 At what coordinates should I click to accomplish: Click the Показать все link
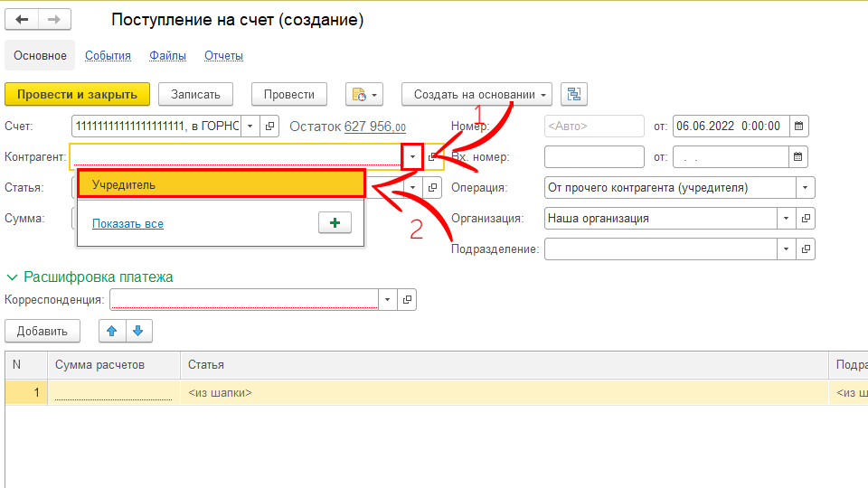(127, 223)
